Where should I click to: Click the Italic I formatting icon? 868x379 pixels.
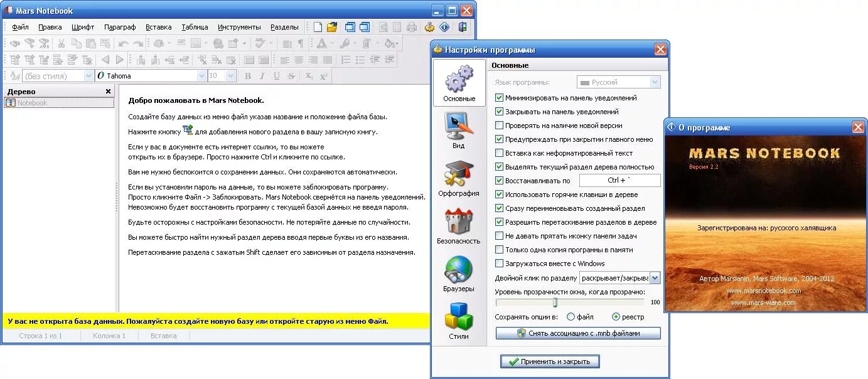point(262,76)
